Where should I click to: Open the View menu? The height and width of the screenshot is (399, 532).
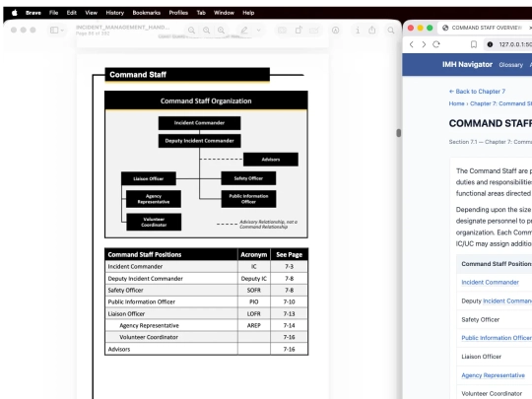click(91, 13)
